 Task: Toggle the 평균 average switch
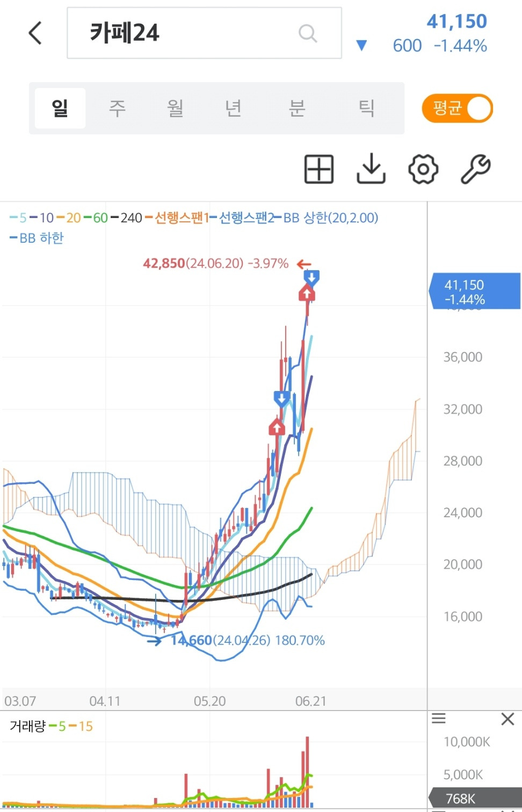[458, 108]
